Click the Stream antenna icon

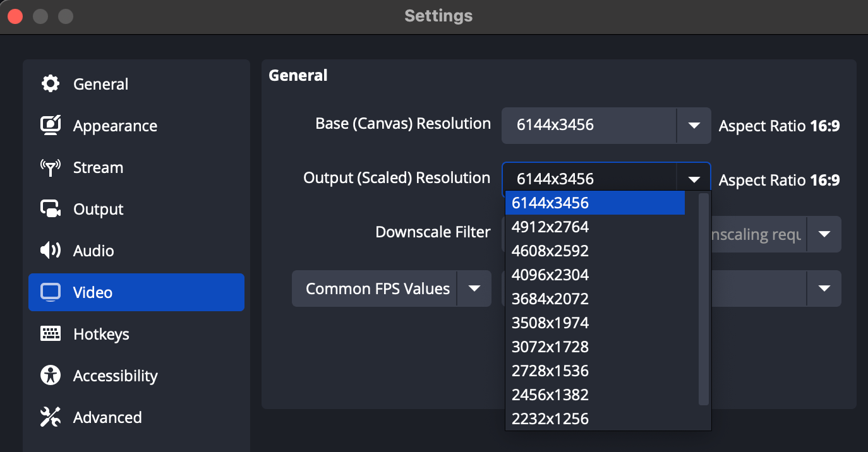(51, 167)
